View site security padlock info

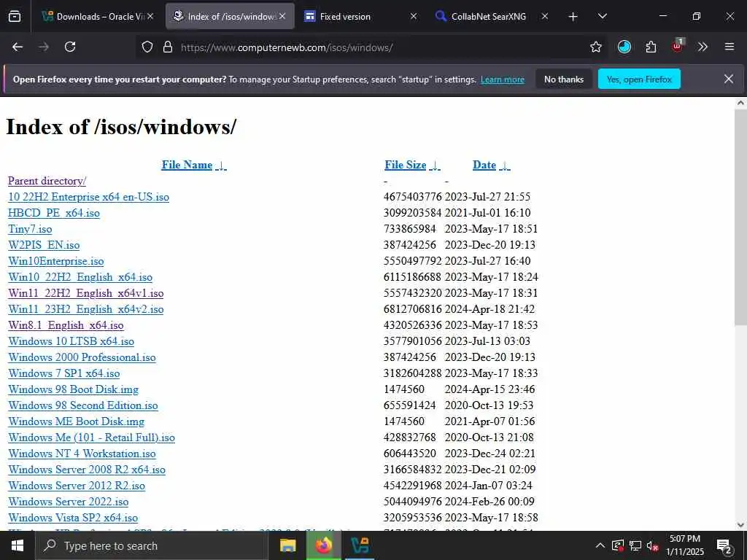(x=168, y=47)
